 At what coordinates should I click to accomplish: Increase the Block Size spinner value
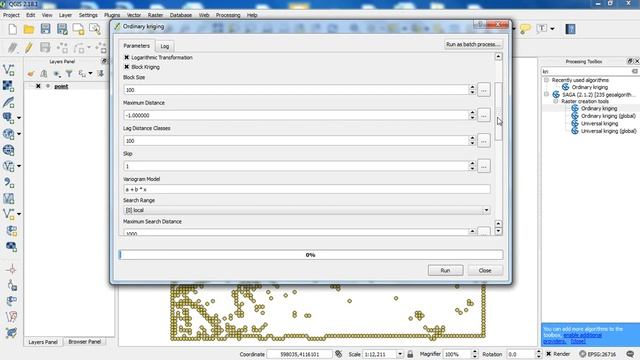(472, 87)
